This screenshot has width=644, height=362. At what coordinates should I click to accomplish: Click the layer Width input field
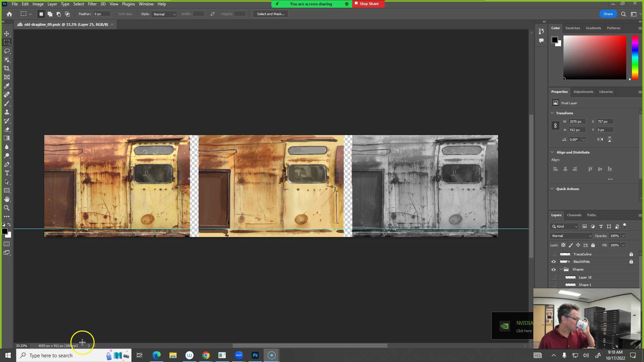click(x=577, y=122)
